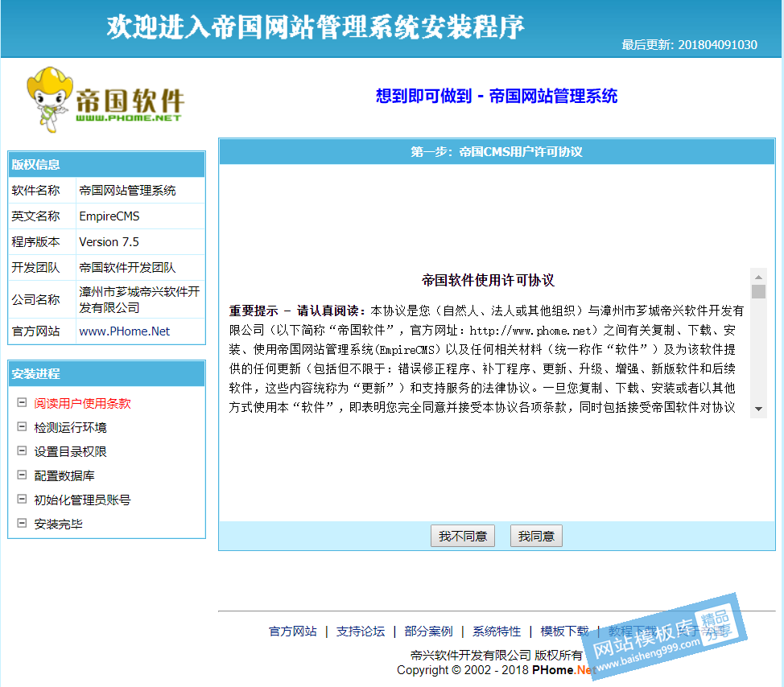Screen dimensions: 784x687
Task: Click the 帝国软件使用许可协议 title
Action: click(x=488, y=280)
